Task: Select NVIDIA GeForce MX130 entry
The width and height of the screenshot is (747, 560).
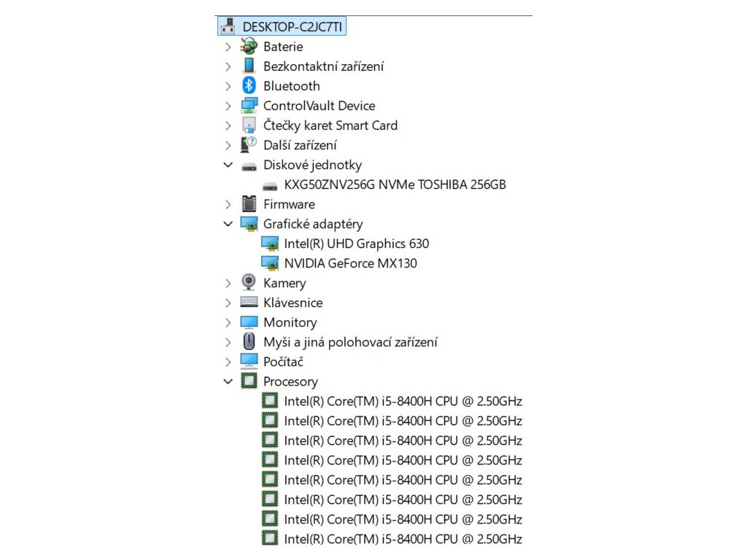Action: [x=351, y=263]
